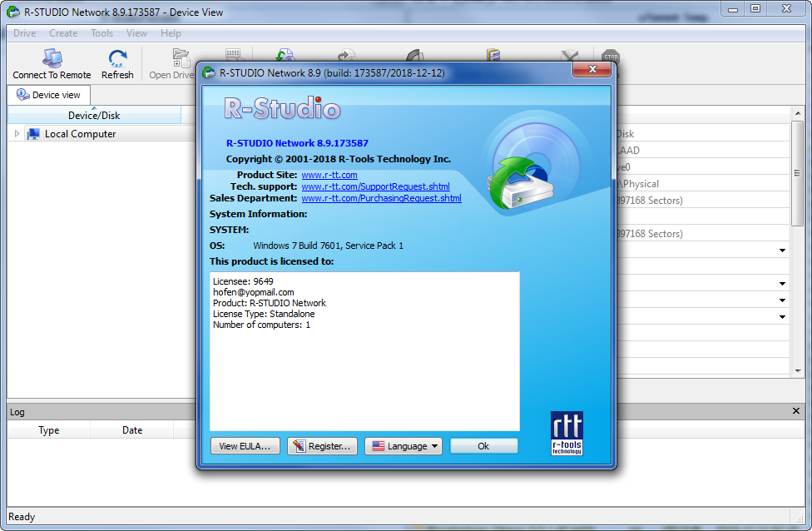This screenshot has width=812, height=531.
Task: Open the Create menu
Action: pos(63,33)
